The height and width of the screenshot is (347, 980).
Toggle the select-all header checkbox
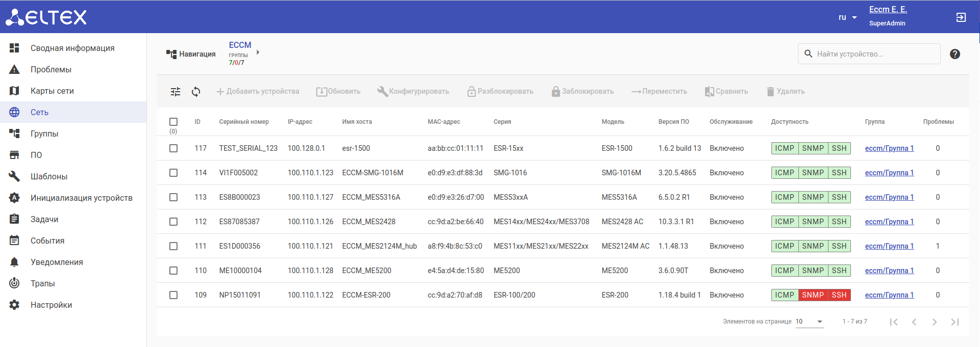coord(173,122)
